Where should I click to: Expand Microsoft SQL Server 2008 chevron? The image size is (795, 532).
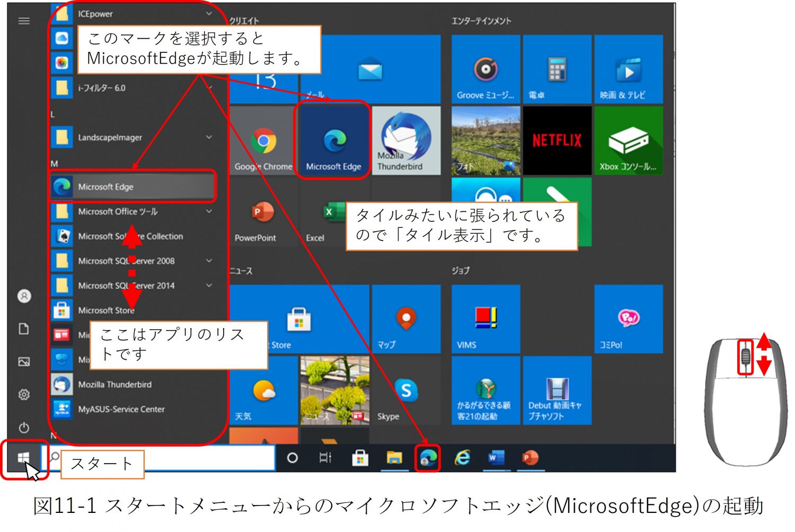click(209, 261)
